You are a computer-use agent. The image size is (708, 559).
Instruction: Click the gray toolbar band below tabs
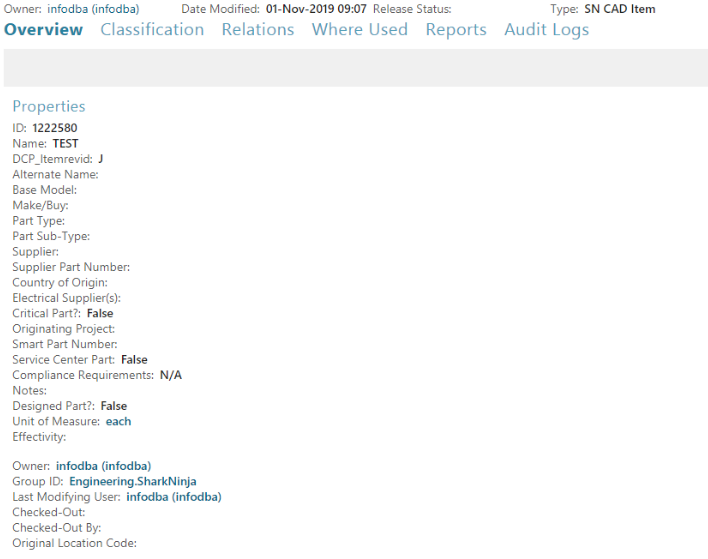[x=356, y=68]
